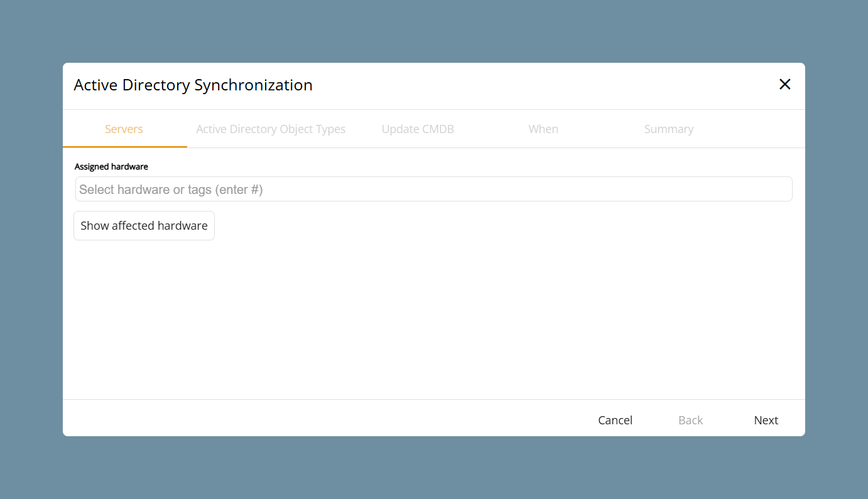Switch to Active Directory Object Types tab

click(271, 129)
